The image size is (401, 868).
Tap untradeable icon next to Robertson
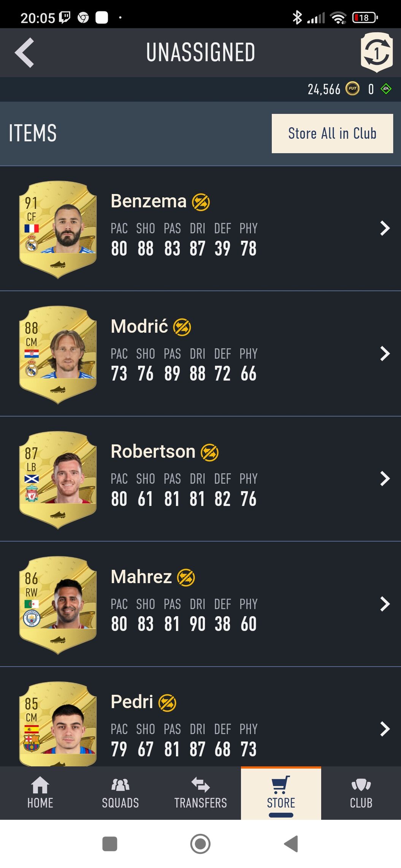(209, 453)
